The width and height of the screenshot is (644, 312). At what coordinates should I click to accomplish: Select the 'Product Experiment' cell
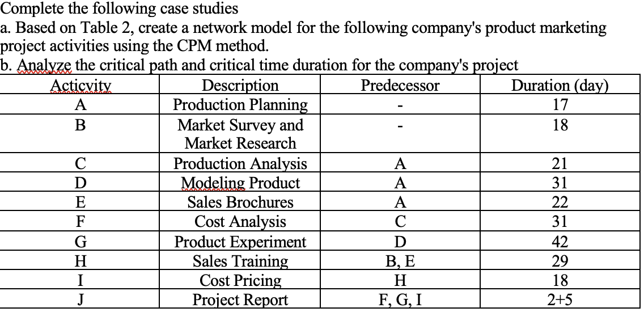(x=240, y=242)
